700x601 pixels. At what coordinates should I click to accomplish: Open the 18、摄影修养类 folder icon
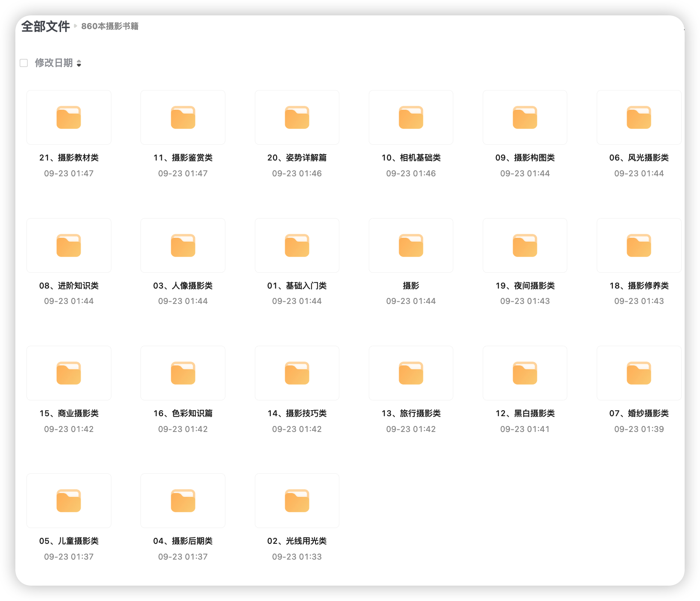[x=639, y=245]
